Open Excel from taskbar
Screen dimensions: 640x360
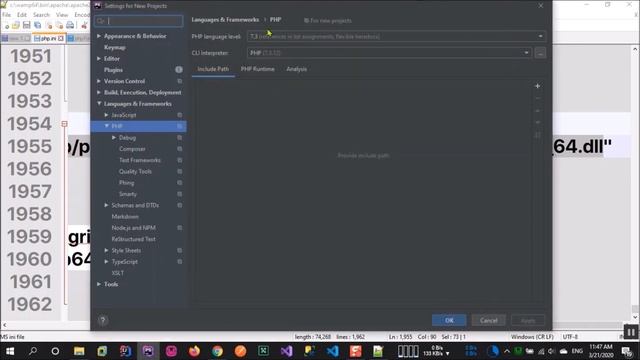[263, 351]
